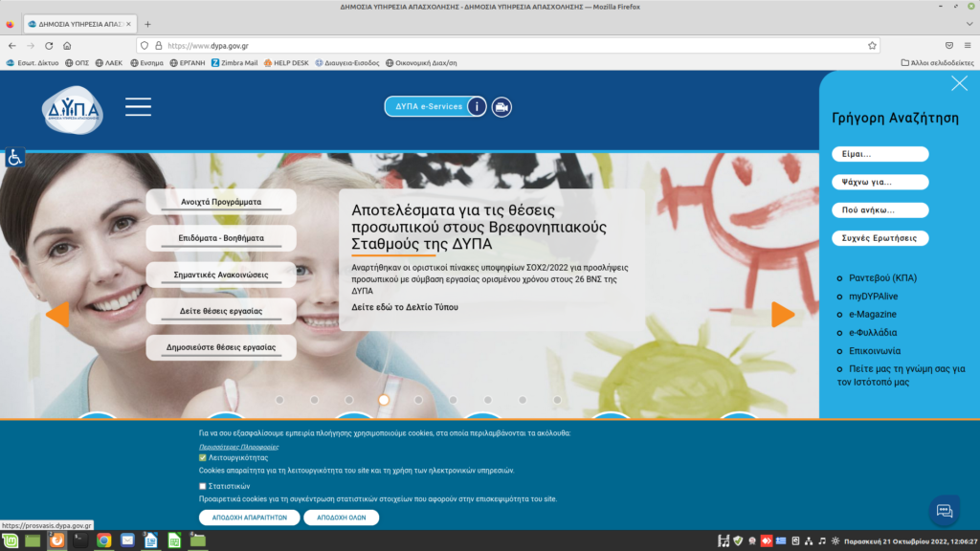Click the update manager shield tray icon
Viewport: 980px width, 551px height.
click(x=738, y=541)
